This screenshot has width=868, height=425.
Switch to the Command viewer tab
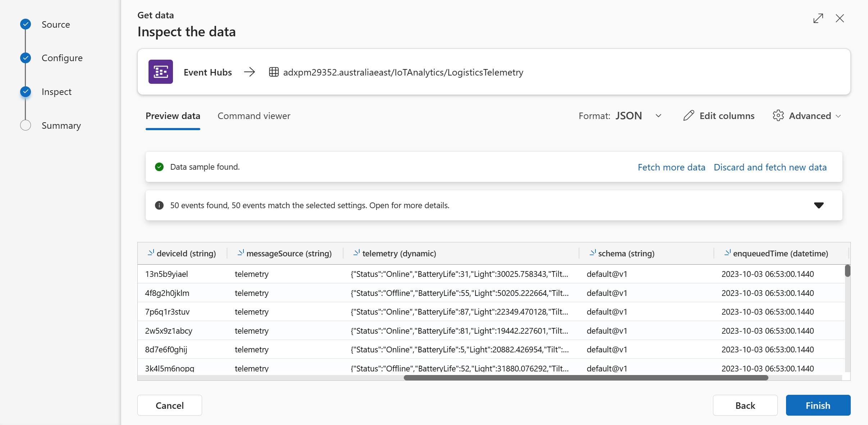(x=254, y=116)
